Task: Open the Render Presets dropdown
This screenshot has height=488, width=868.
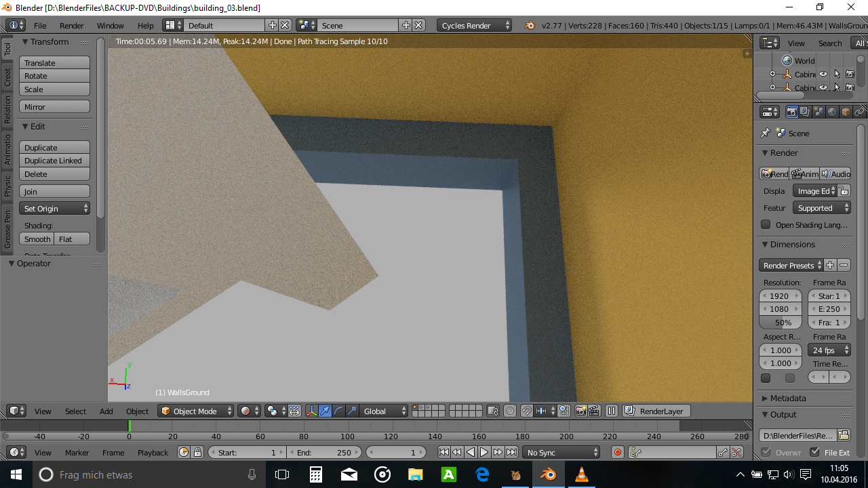Action: point(791,265)
